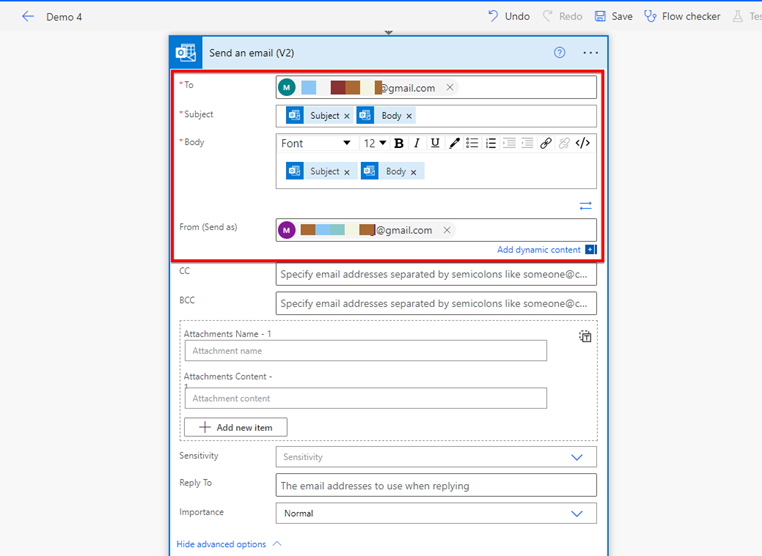Remove the From (Send as) address

(447, 230)
